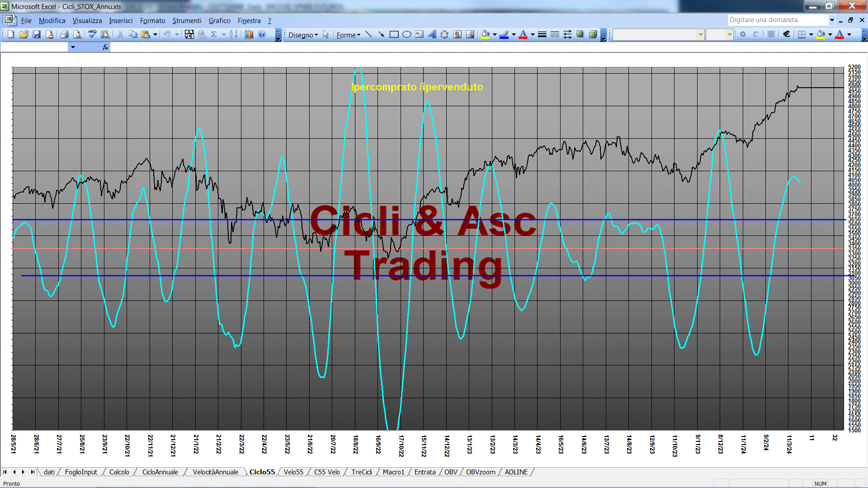Screen dimensions: 868x488
Task: Toggle bold G formatting button
Action: click(x=743, y=34)
